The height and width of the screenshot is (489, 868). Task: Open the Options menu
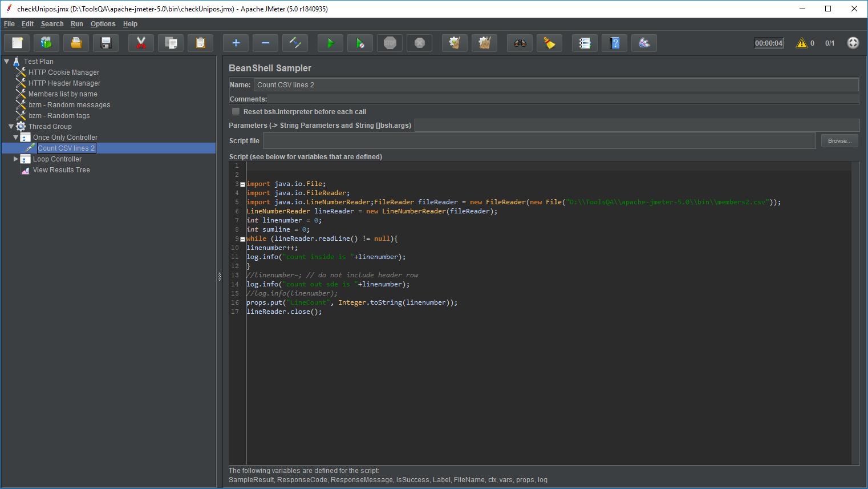click(x=103, y=24)
